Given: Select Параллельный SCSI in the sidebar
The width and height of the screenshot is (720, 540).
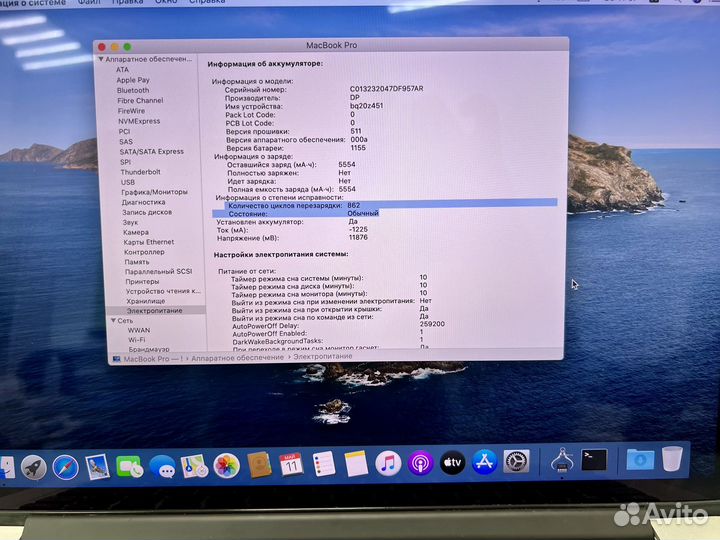Looking at the screenshot, I should pyautogui.click(x=159, y=272).
